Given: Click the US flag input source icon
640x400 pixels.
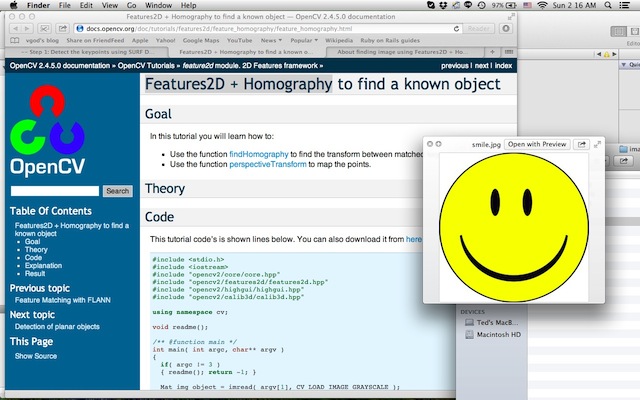Looking at the screenshot, I should coord(527,5).
